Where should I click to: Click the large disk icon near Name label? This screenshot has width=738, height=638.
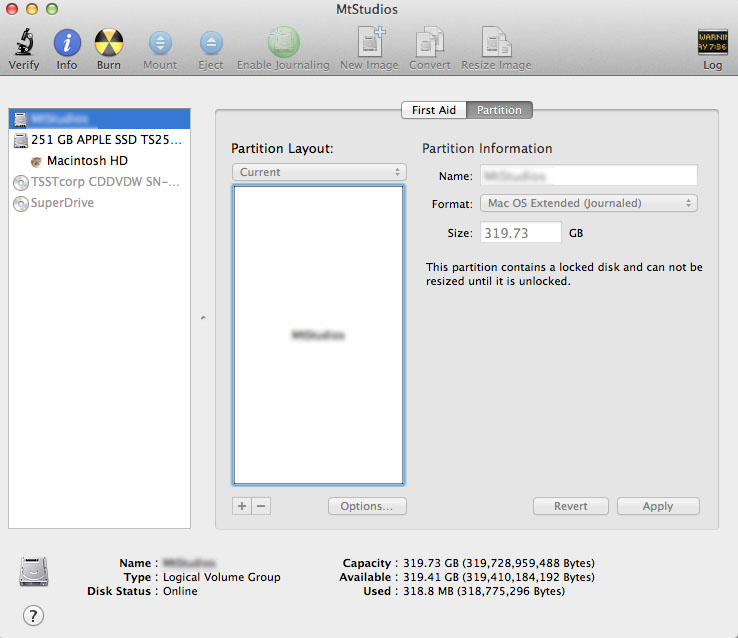click(33, 572)
